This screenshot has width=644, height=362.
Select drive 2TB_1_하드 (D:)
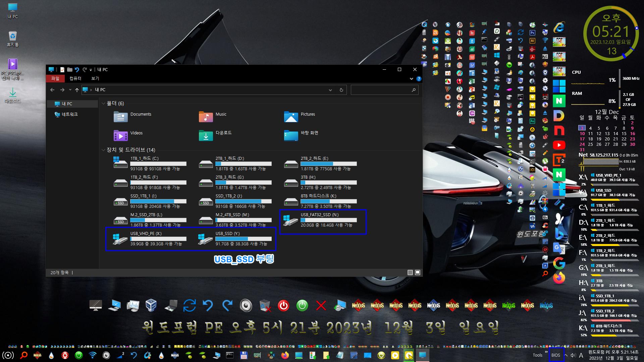(235, 164)
